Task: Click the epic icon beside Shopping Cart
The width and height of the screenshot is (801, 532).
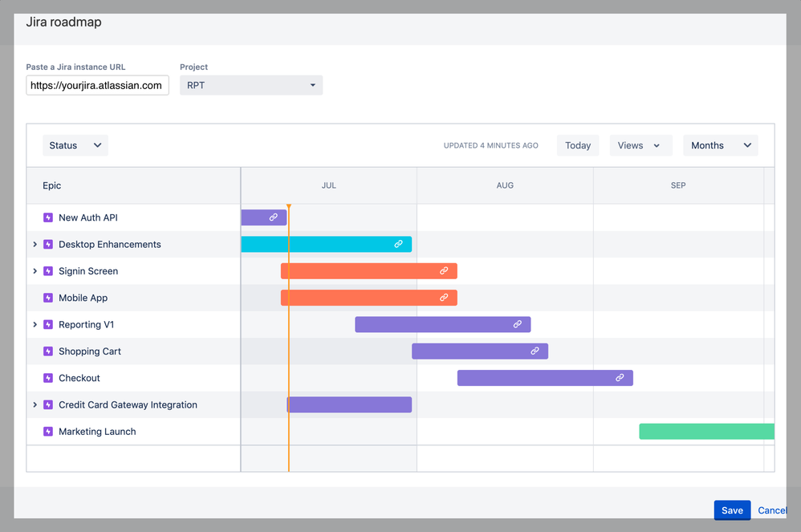Action: [48, 351]
